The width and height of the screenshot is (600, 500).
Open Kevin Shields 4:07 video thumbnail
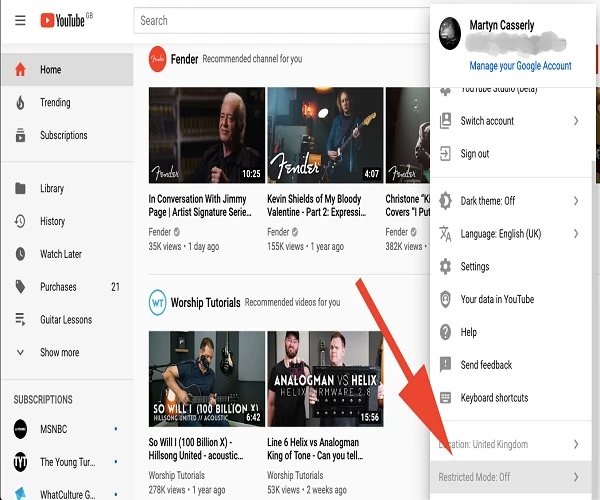(x=325, y=135)
